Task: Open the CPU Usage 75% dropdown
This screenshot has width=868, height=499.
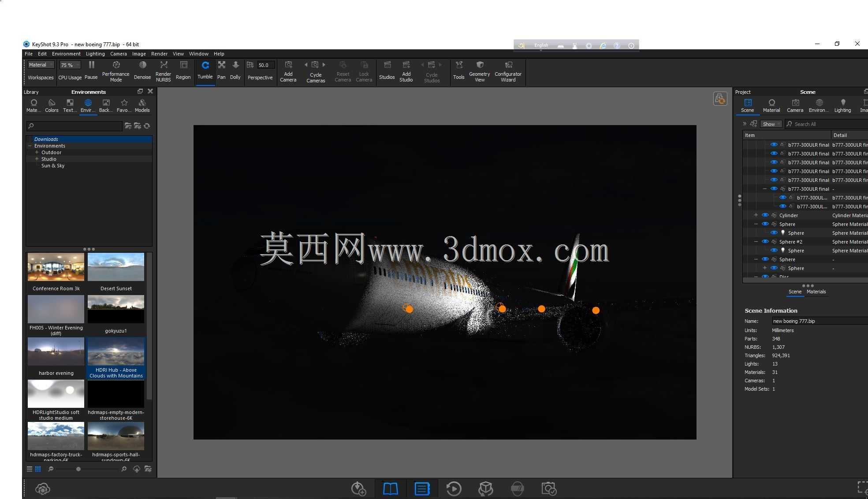Action: (70, 65)
